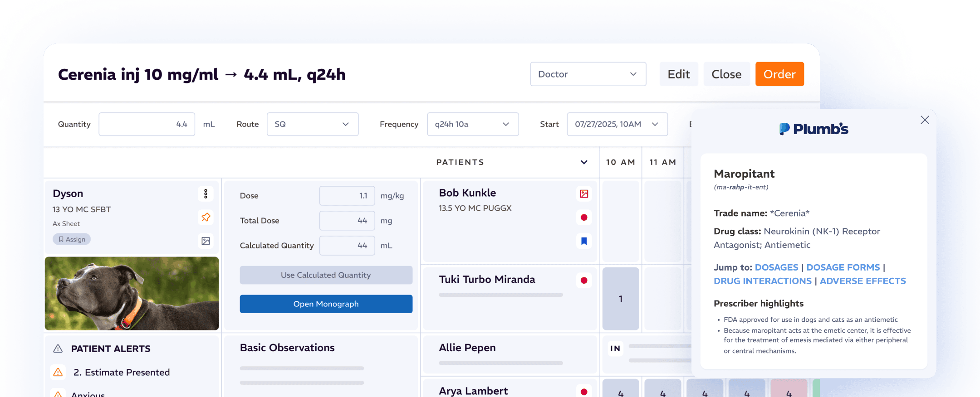980x397 pixels.
Task: Open the Route SQ dropdown
Action: point(313,124)
